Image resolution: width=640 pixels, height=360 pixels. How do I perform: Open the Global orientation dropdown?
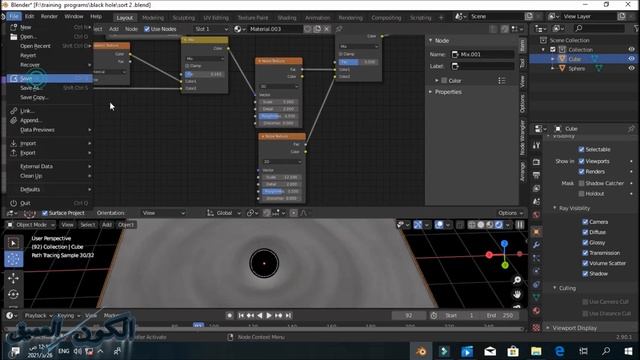[x=224, y=213]
